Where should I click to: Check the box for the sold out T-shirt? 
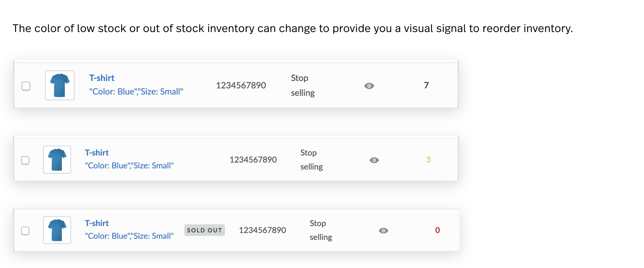[25, 230]
